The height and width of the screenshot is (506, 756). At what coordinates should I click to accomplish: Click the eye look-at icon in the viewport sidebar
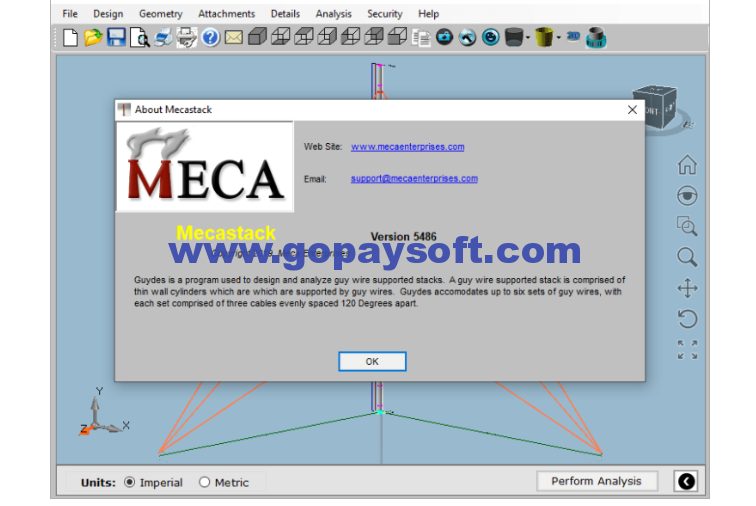click(x=687, y=196)
